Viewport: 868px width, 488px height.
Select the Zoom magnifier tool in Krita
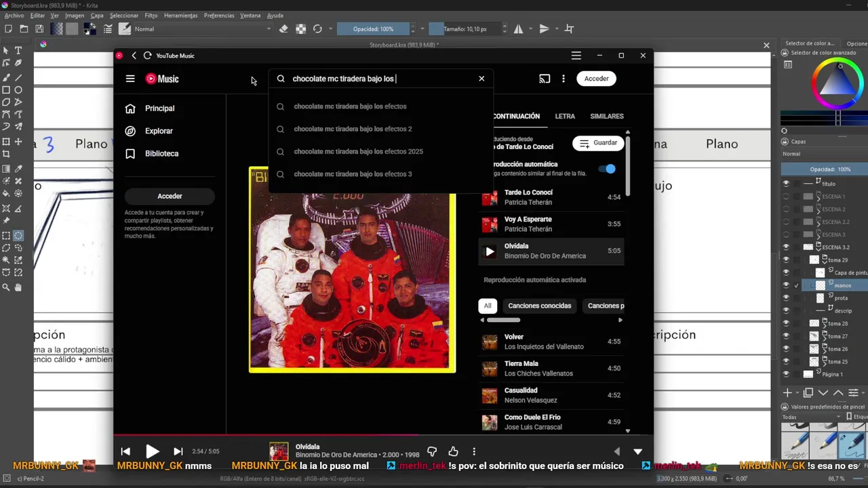click(x=6, y=287)
